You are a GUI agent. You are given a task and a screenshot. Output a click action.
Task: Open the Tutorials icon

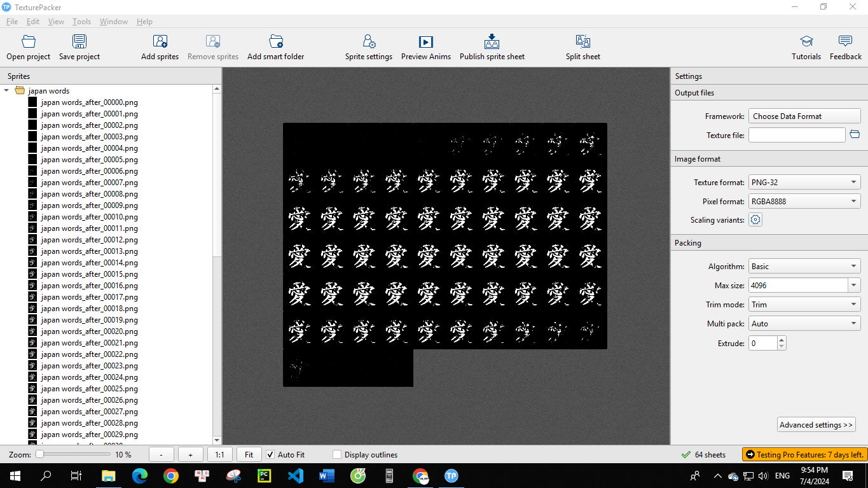pyautogui.click(x=806, y=46)
